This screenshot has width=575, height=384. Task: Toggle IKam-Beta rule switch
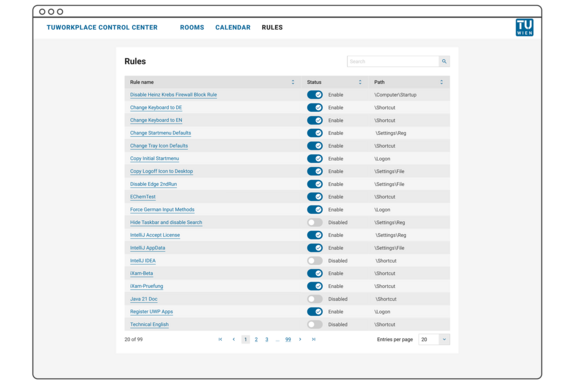(x=315, y=273)
